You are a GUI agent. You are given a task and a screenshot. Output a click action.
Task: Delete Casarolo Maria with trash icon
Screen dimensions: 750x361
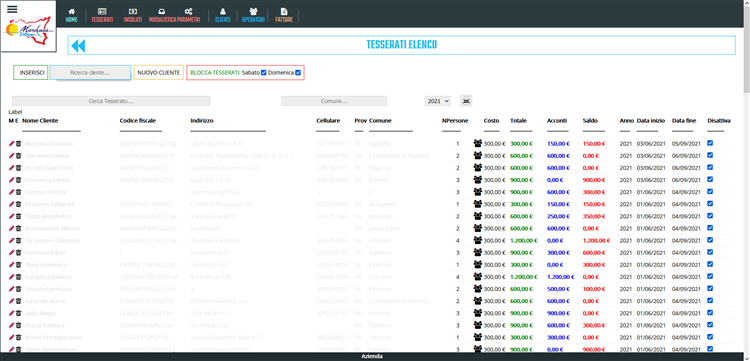point(18,301)
